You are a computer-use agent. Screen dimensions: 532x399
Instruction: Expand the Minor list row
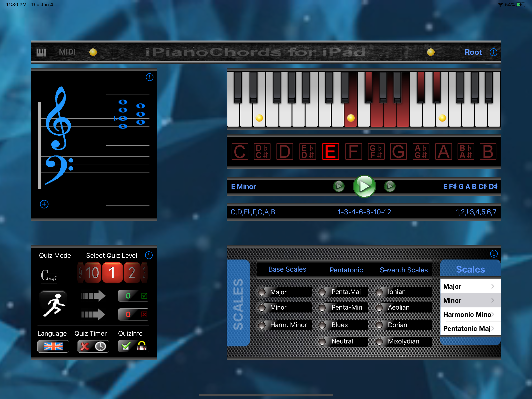[x=470, y=300]
